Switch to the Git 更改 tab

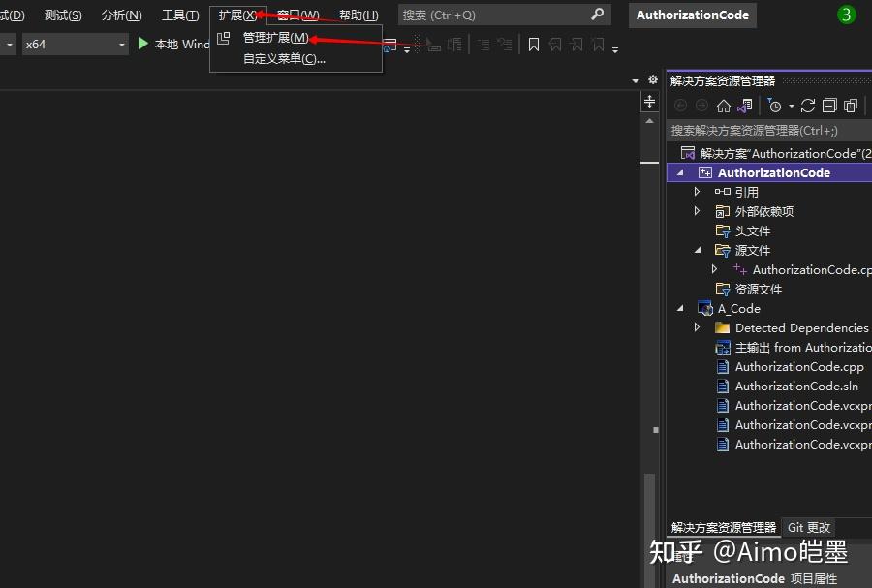click(x=809, y=527)
